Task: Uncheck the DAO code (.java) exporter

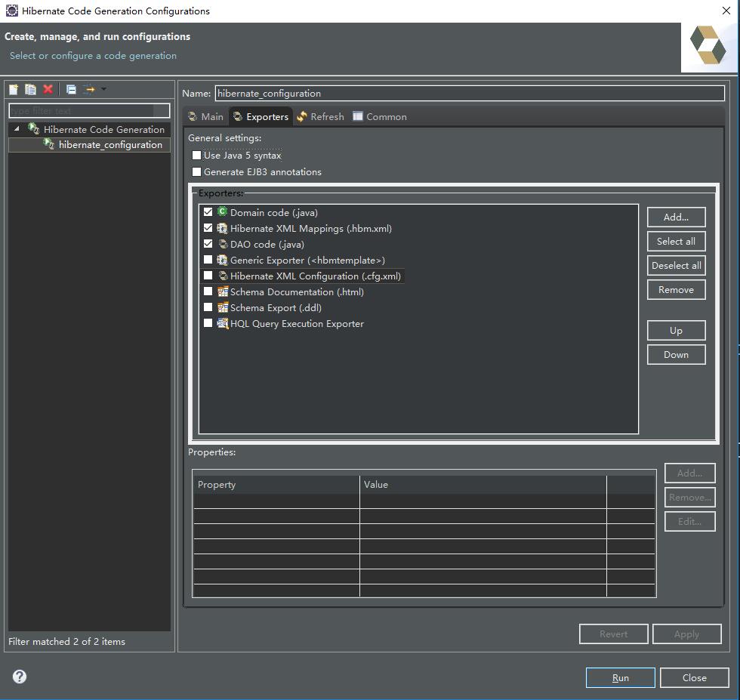Action: point(208,244)
